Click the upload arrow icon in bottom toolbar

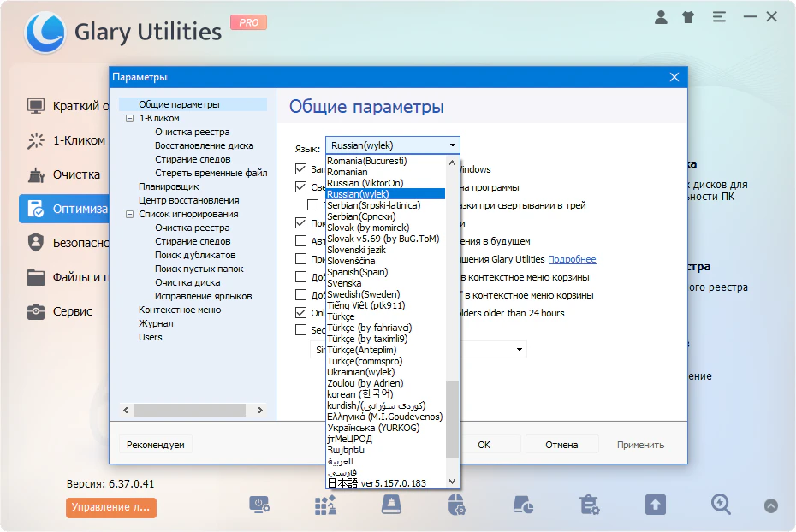coord(655,505)
